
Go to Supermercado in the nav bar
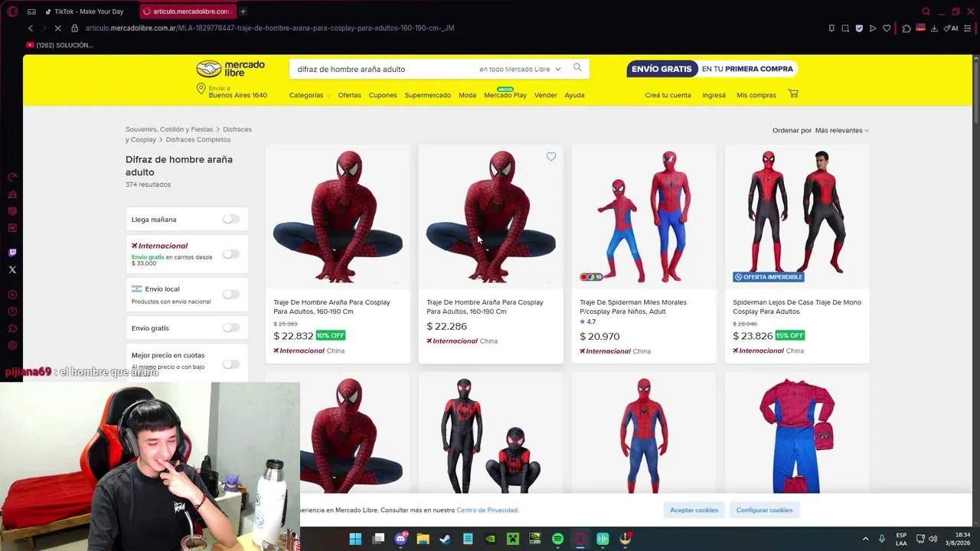click(427, 95)
